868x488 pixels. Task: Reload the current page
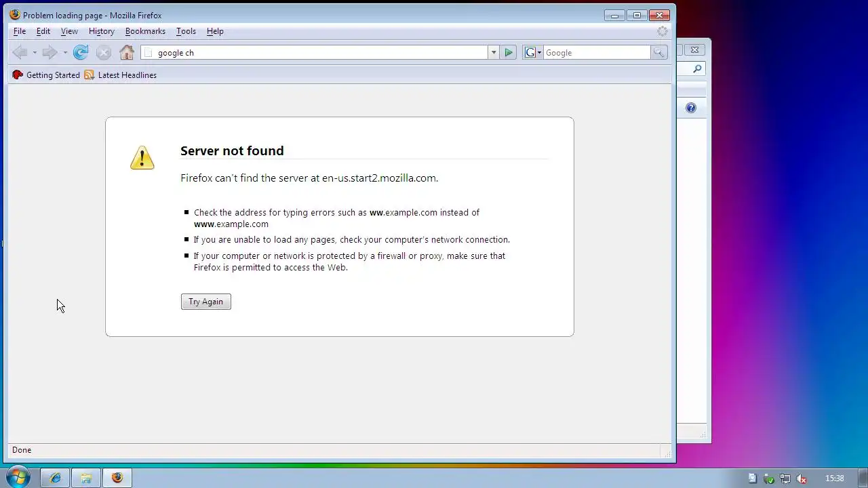pyautogui.click(x=81, y=52)
